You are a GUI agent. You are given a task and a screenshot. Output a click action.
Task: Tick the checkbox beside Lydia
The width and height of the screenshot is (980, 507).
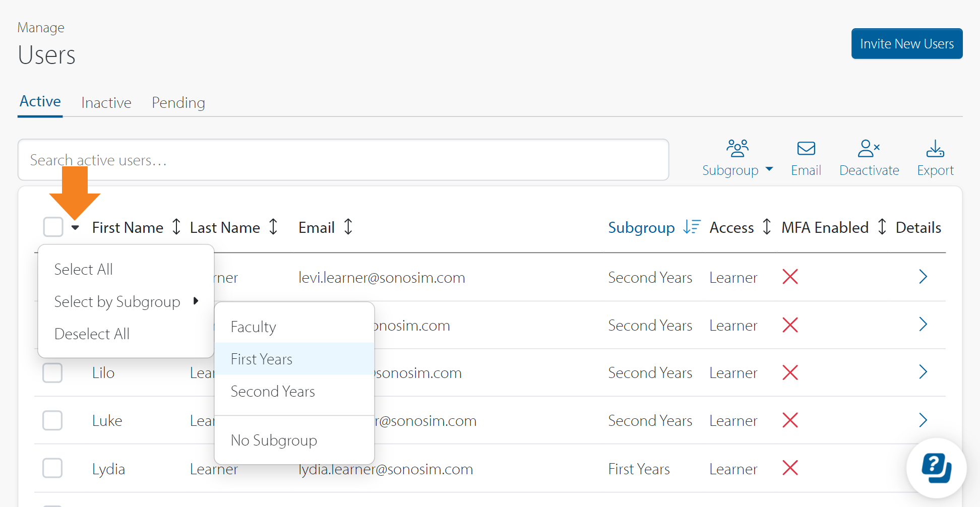[52, 468]
